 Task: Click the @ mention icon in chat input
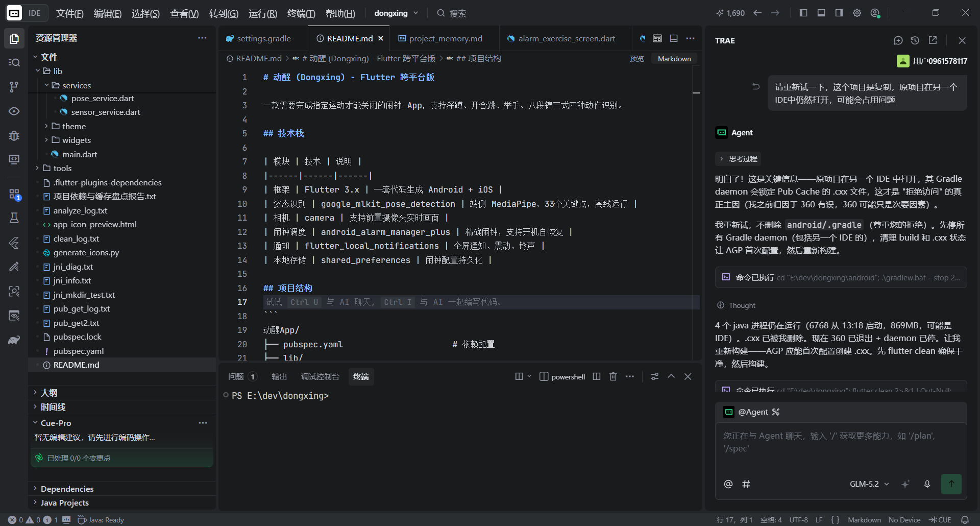[728, 484]
